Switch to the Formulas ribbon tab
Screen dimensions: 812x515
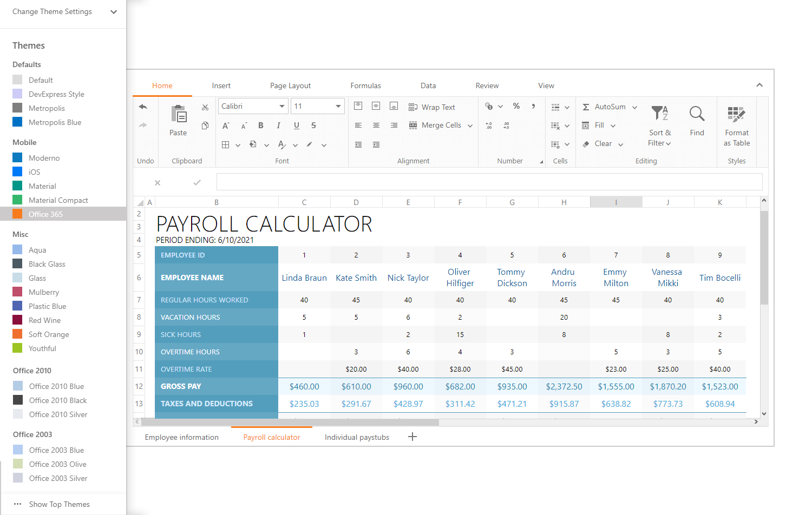(x=366, y=85)
